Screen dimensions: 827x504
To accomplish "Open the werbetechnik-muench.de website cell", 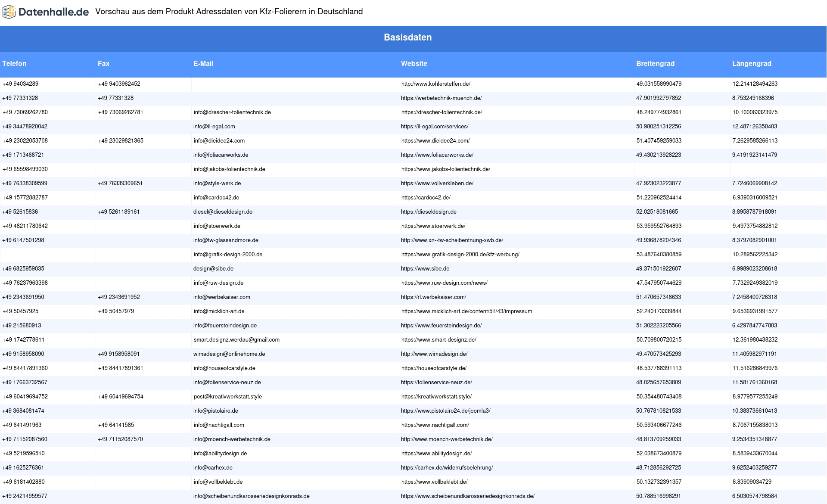I will click(441, 98).
